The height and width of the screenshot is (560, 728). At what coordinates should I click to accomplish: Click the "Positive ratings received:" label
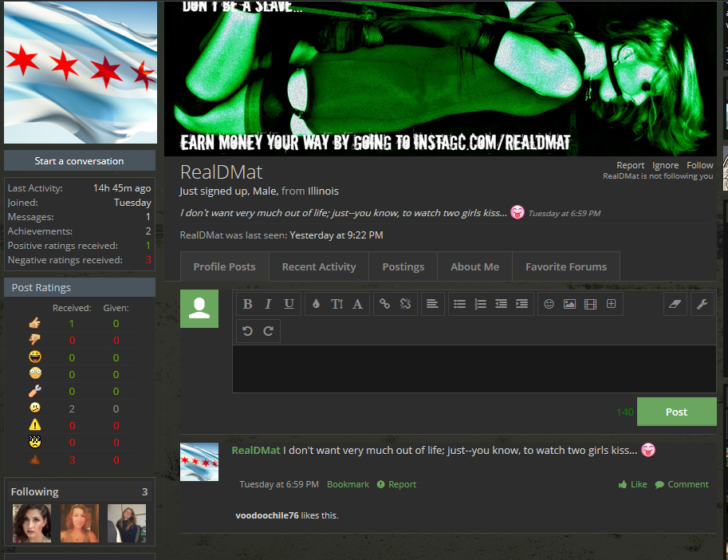point(63,246)
